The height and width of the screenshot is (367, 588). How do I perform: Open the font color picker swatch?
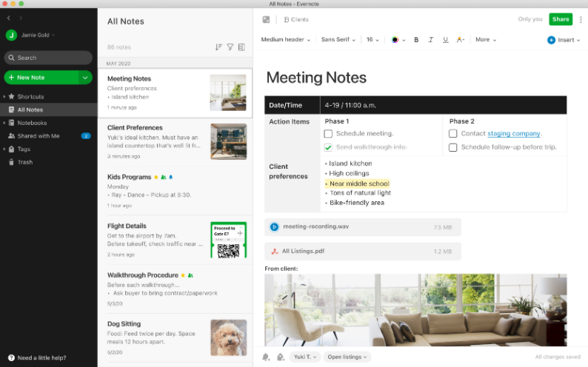click(x=395, y=40)
